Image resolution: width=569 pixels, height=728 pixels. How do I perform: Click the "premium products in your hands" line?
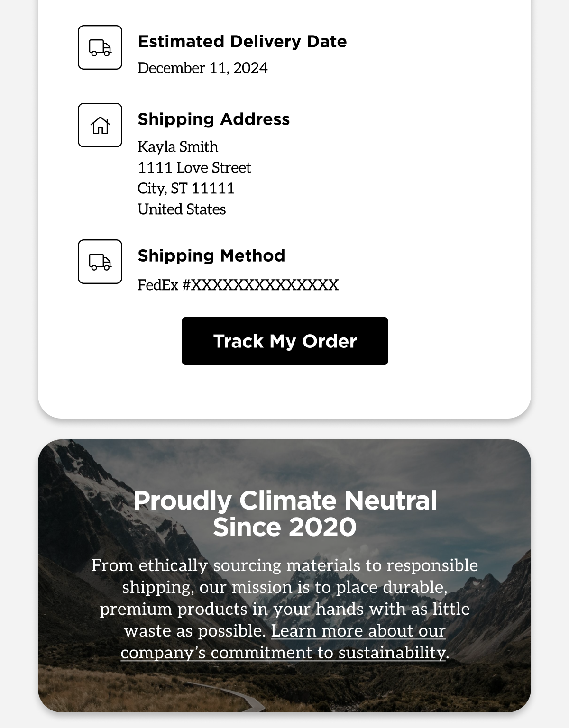pos(284,609)
